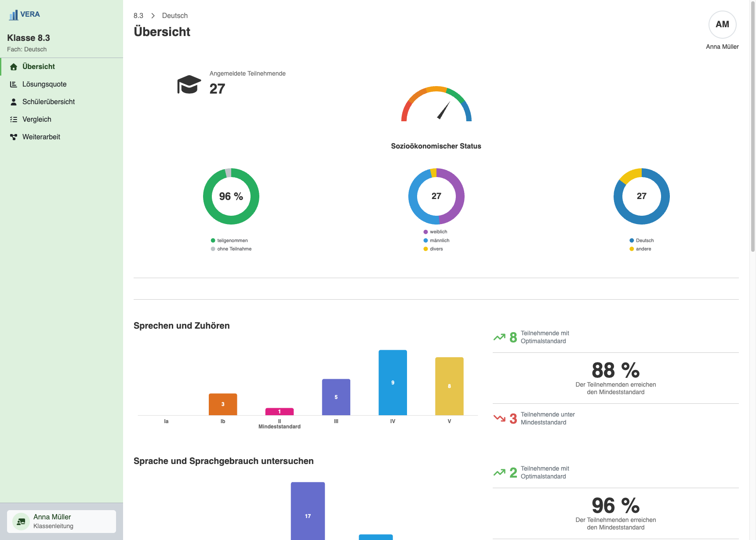Click the list icon beside Vergleich

[14, 120]
